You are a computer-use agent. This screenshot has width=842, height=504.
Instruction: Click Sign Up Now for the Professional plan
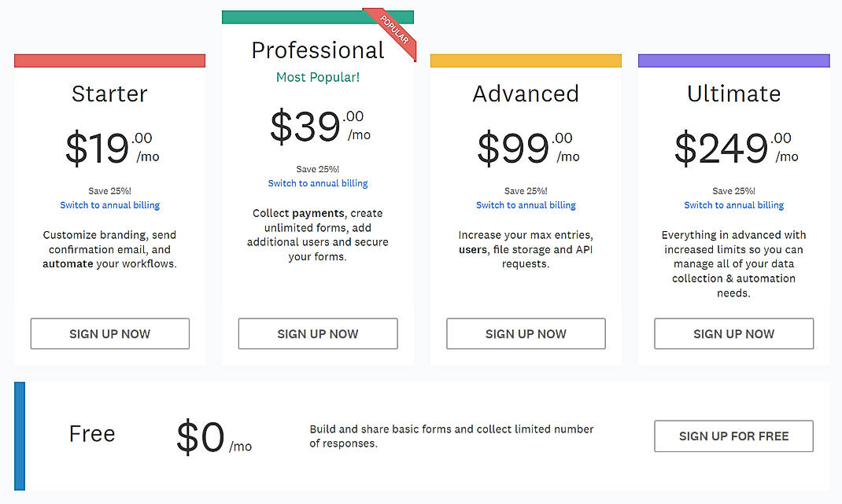coord(317,333)
